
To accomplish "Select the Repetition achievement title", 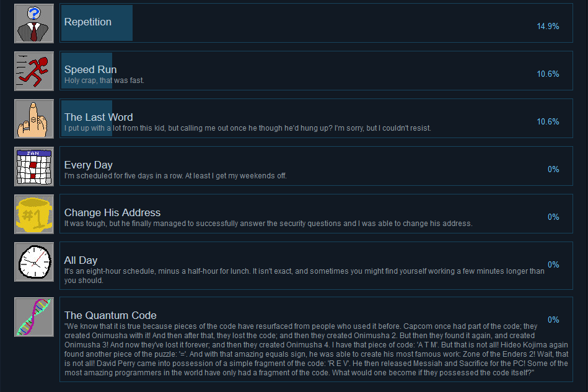I will coord(88,22).
